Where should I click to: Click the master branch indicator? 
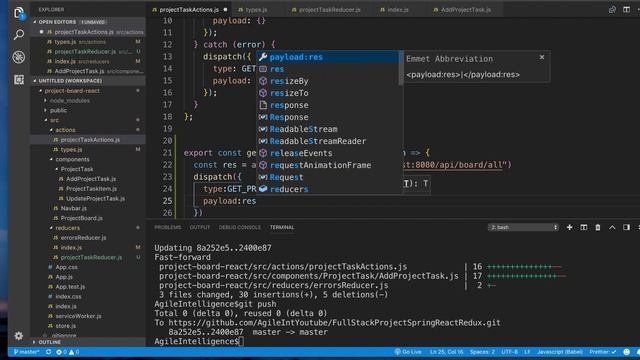(x=27, y=352)
